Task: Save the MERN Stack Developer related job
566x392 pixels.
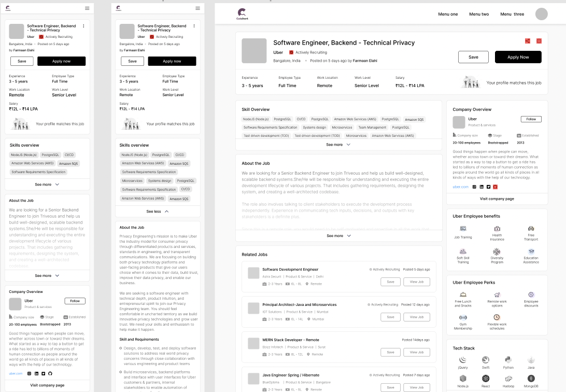Action: click(391, 352)
